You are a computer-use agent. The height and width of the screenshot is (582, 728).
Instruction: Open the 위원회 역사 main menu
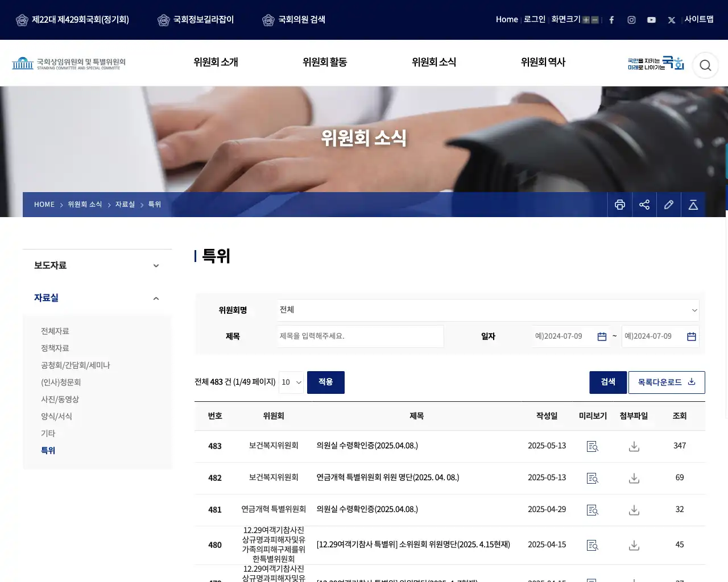543,62
